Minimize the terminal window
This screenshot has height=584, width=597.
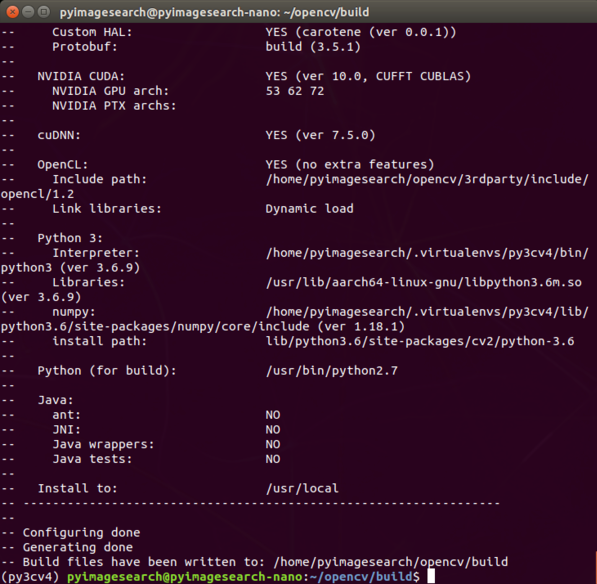tap(29, 12)
